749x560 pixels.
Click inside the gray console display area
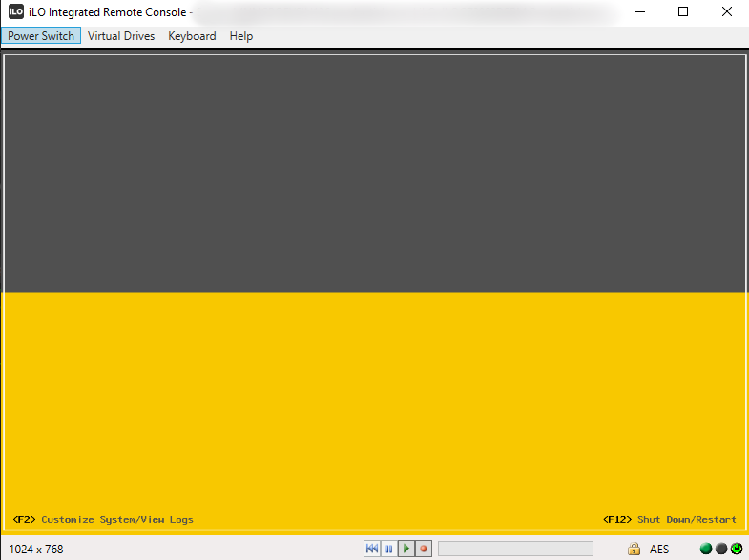pos(374,172)
